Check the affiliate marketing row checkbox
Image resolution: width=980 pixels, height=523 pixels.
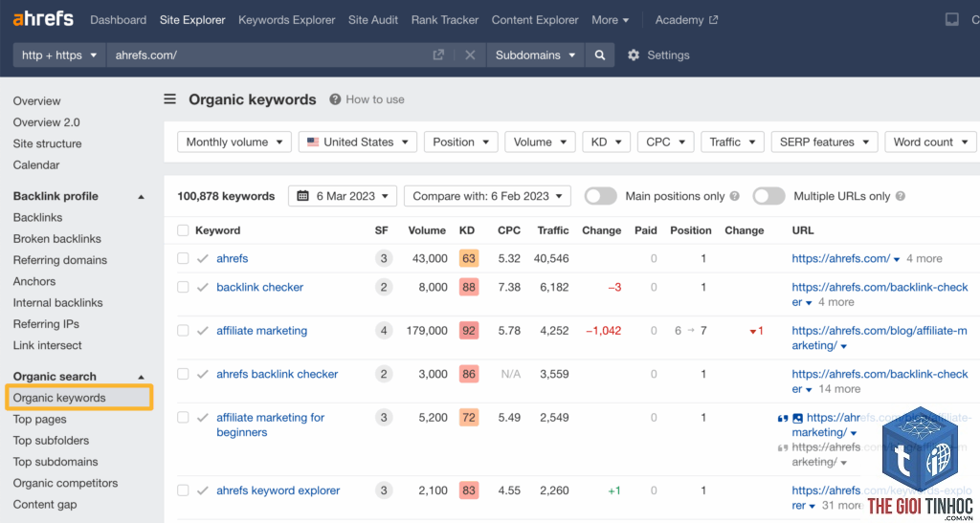click(x=183, y=331)
